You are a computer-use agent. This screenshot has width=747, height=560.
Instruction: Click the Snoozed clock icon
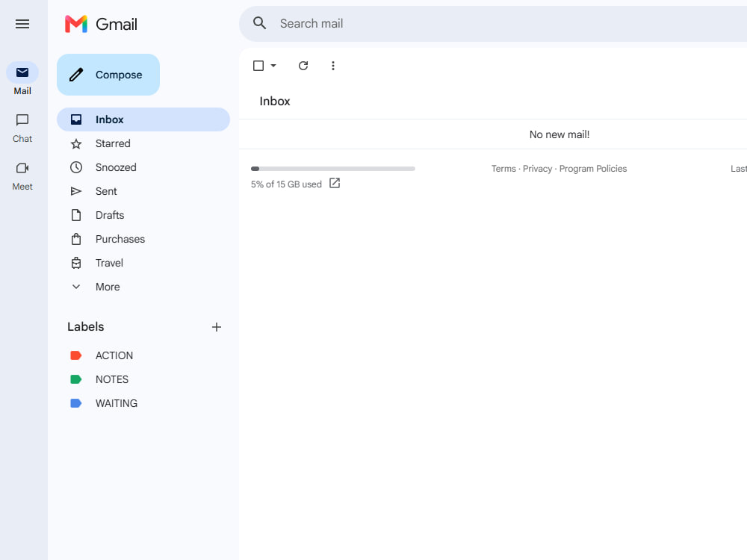click(76, 167)
